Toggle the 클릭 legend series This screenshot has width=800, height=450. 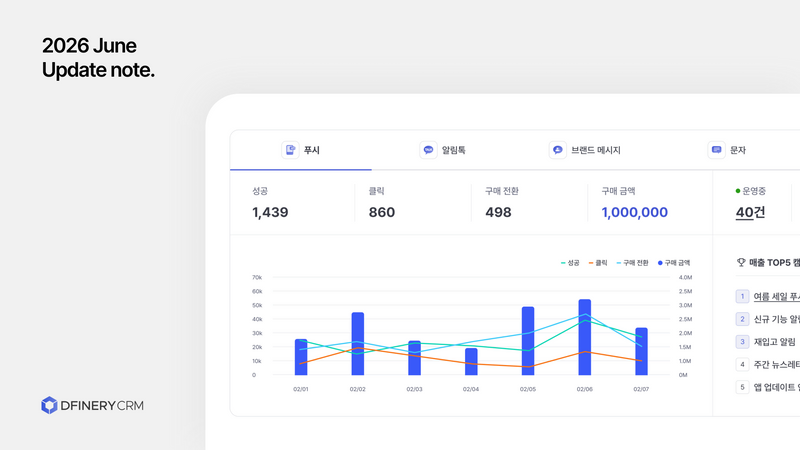pos(598,263)
